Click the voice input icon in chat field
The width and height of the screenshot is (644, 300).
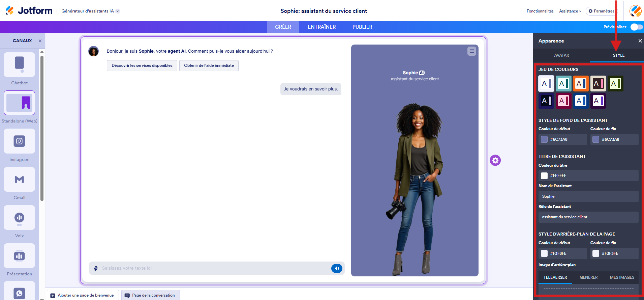[337, 268]
